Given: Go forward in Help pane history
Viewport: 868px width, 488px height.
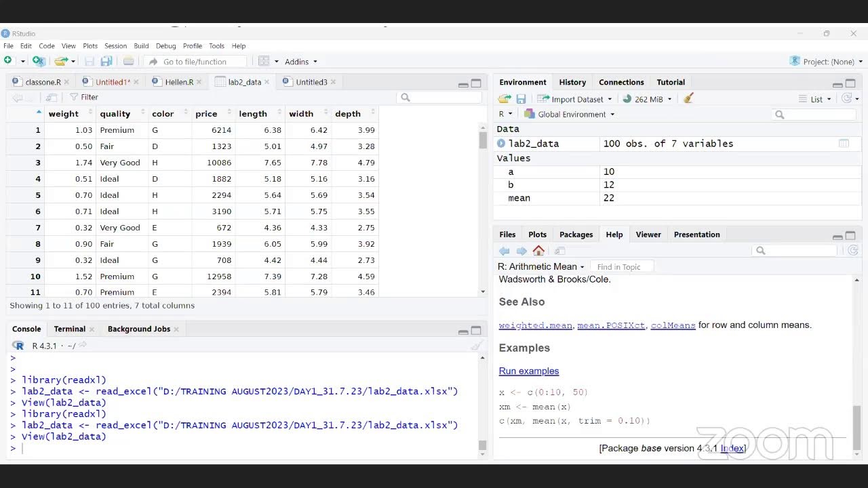Looking at the screenshot, I should pos(521,251).
